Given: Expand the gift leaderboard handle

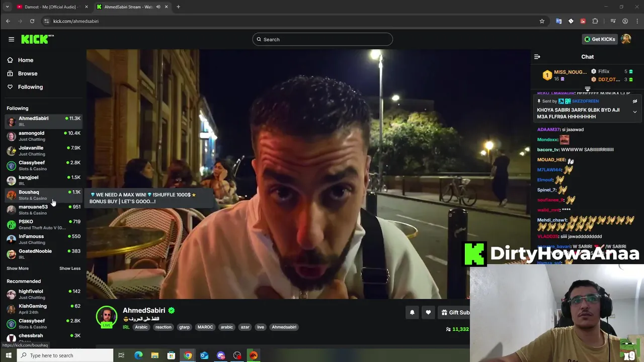Looking at the screenshot, I should [x=587, y=89].
